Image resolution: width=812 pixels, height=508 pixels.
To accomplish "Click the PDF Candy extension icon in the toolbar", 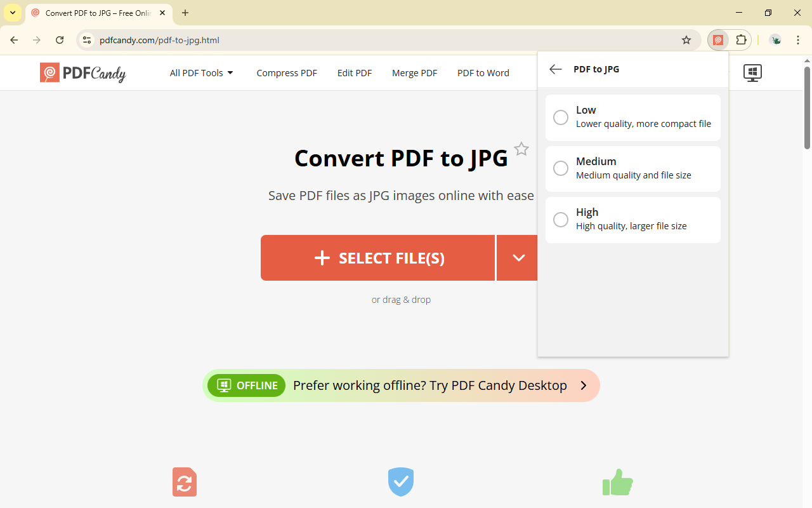I will pos(718,39).
